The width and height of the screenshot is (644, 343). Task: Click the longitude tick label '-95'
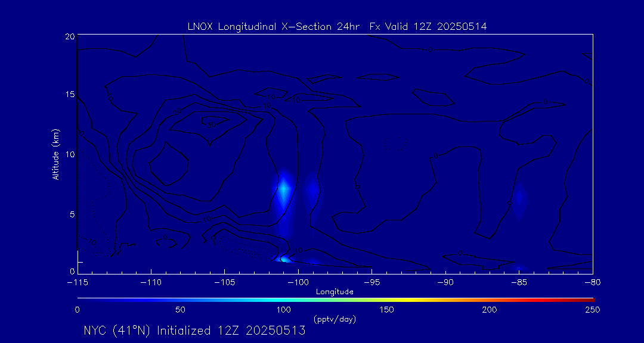[x=371, y=283]
